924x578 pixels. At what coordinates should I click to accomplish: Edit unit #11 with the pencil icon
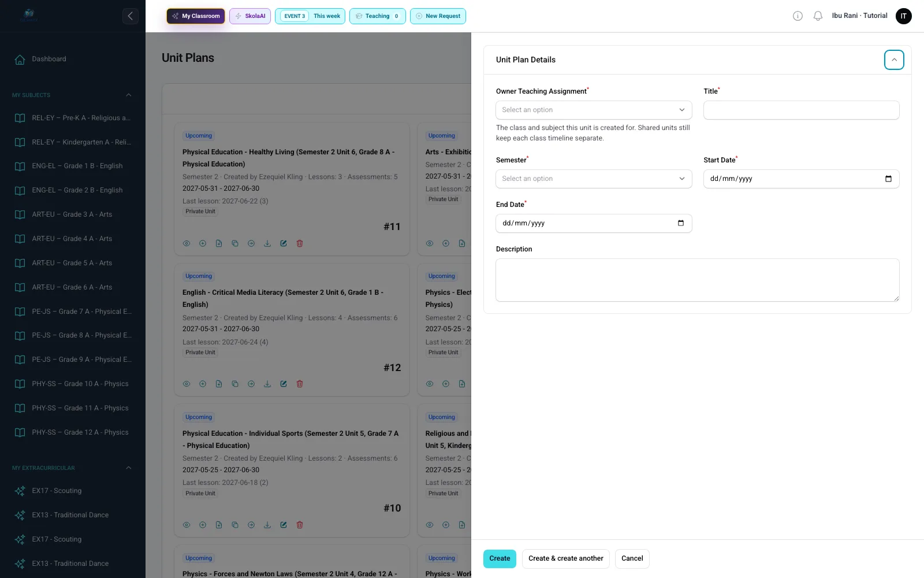click(284, 243)
